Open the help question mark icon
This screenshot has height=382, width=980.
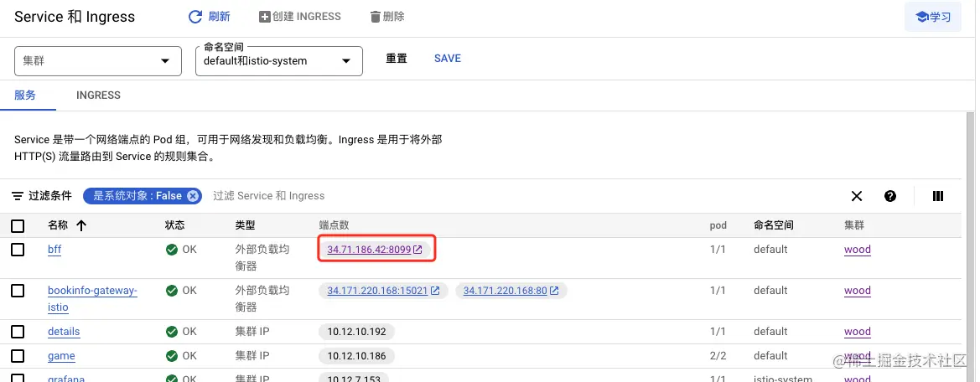point(890,196)
